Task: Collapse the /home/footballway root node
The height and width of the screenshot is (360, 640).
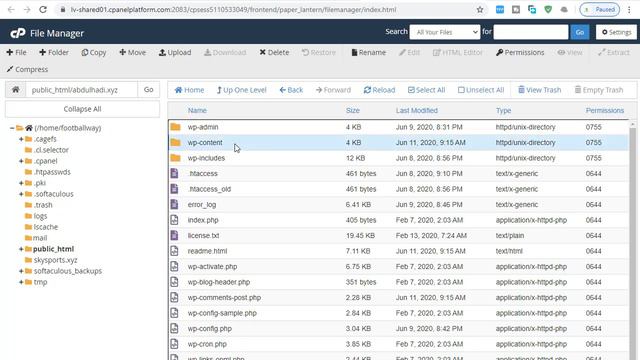Action: [12, 128]
